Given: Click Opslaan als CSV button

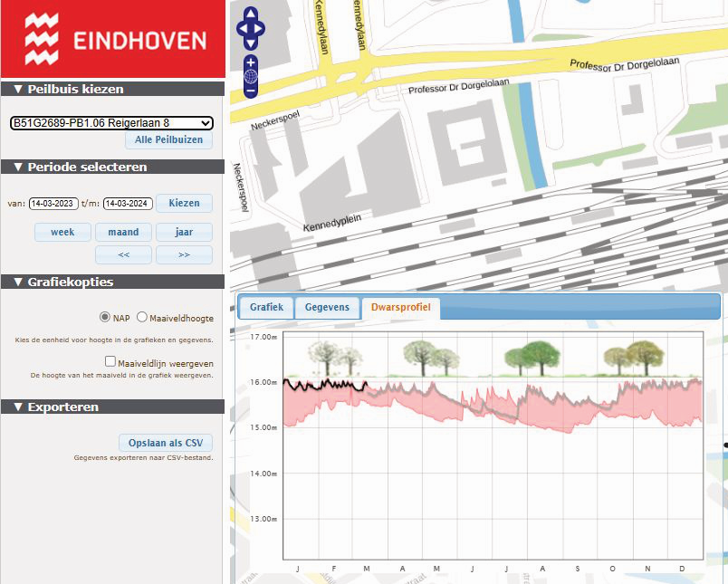Looking at the screenshot, I should click(166, 443).
